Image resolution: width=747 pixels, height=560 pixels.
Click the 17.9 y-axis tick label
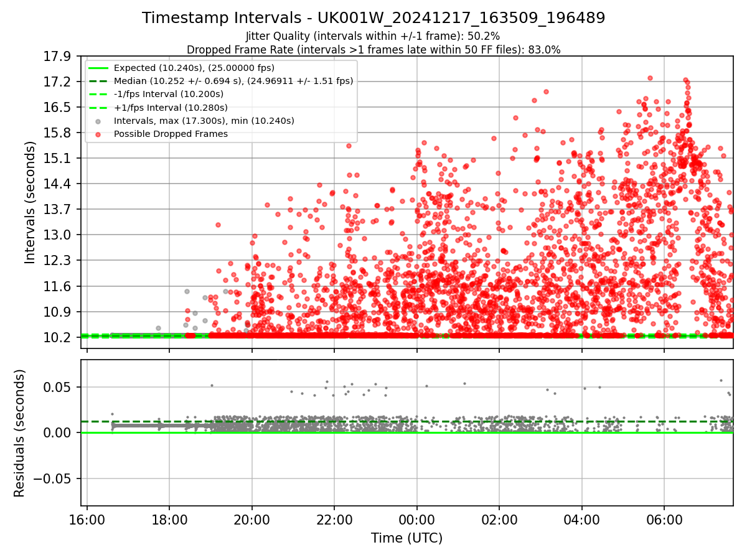(59, 57)
